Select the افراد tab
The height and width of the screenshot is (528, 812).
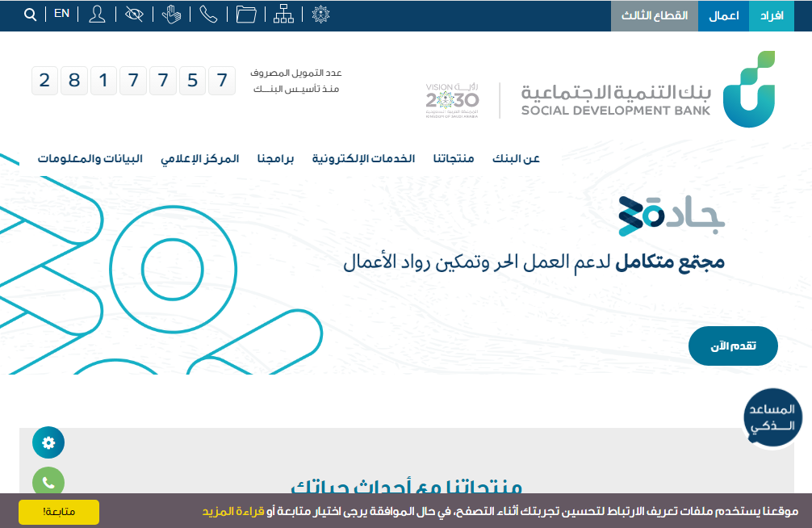pos(772,15)
